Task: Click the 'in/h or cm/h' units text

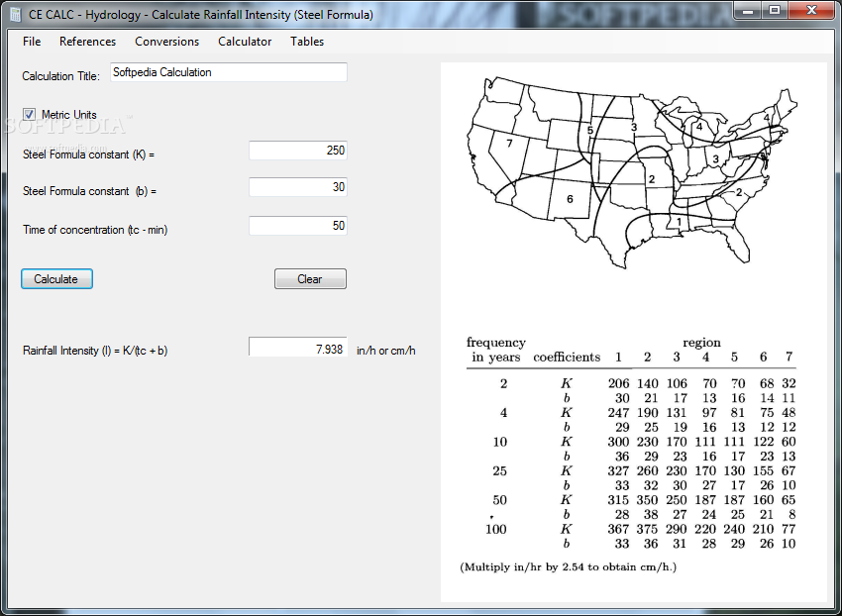Action: click(386, 351)
